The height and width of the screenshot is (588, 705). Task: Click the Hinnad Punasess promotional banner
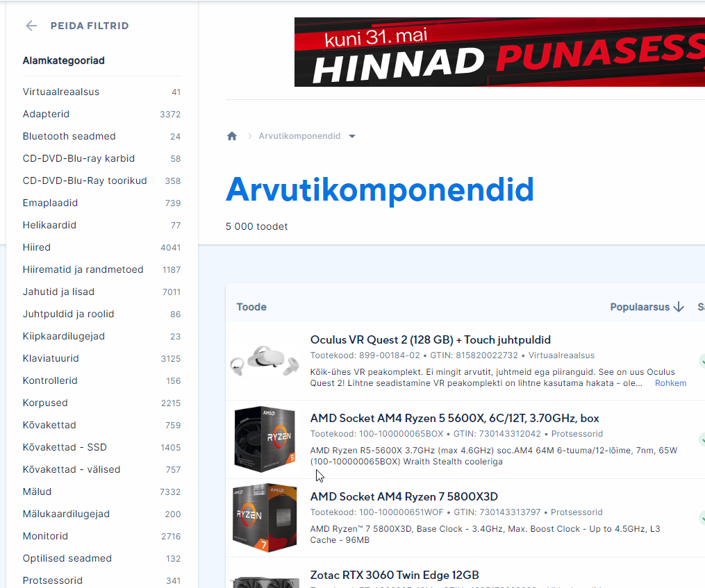point(499,51)
